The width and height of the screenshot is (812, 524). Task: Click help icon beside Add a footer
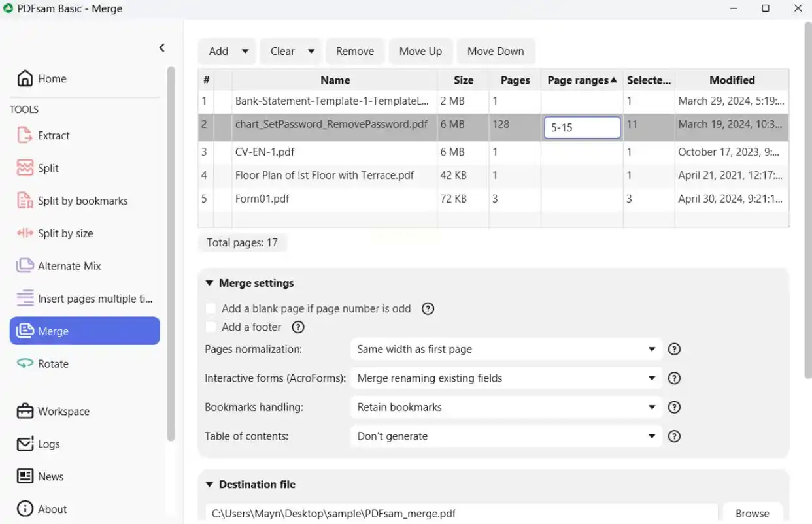coord(297,327)
